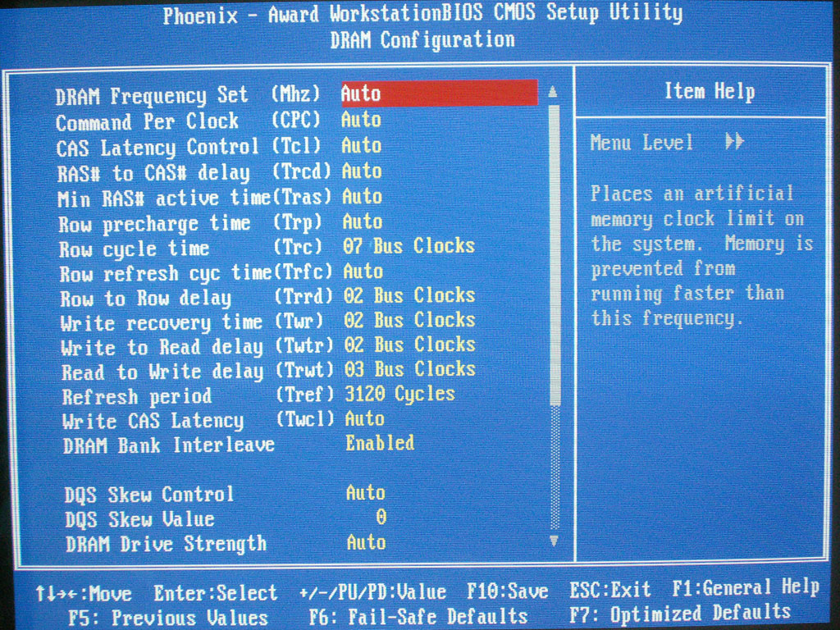This screenshot has height=630, width=840.
Task: Toggle DRAM Bank Interleave Enabled setting
Action: point(379,443)
